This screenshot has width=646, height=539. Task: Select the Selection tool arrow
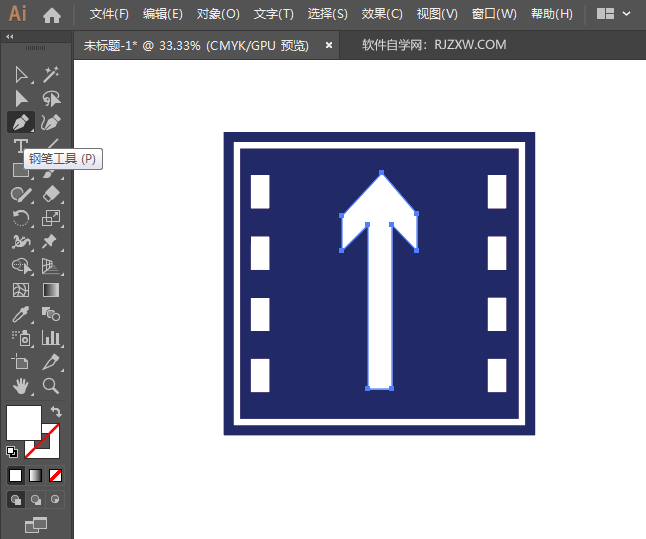pos(21,75)
